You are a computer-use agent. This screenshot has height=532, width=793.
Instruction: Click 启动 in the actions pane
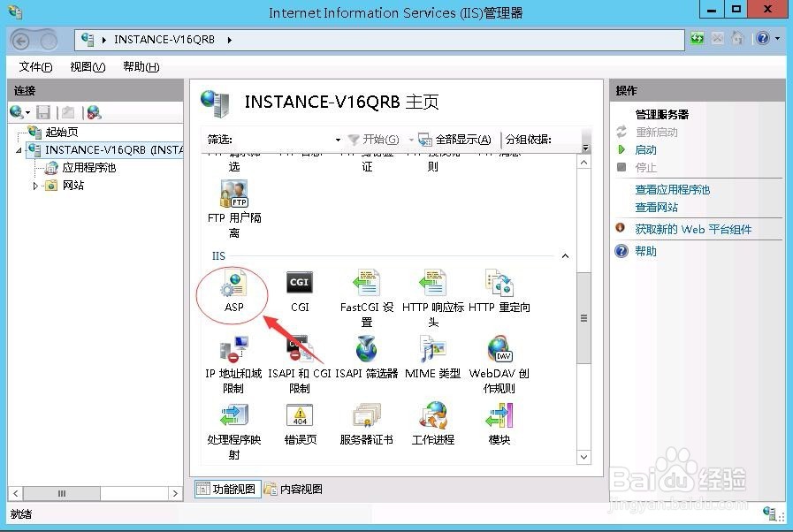click(x=645, y=149)
